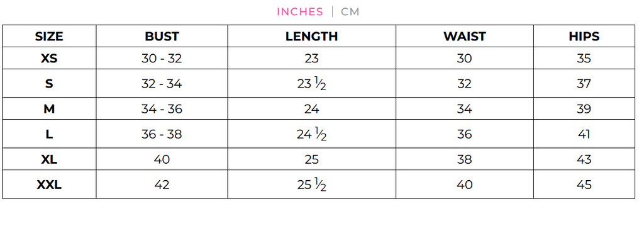Click the HIPS column header
The image size is (644, 235).
click(x=584, y=36)
